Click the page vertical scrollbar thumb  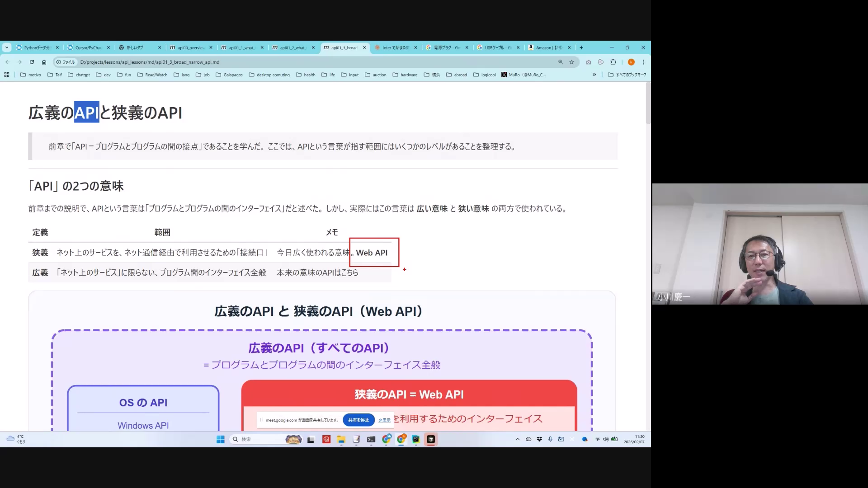(x=648, y=103)
